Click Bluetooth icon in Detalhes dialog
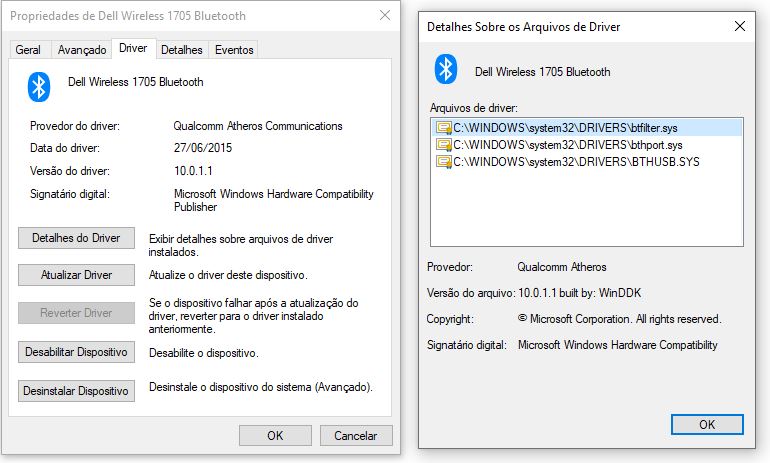The image size is (770, 463). 445,69
